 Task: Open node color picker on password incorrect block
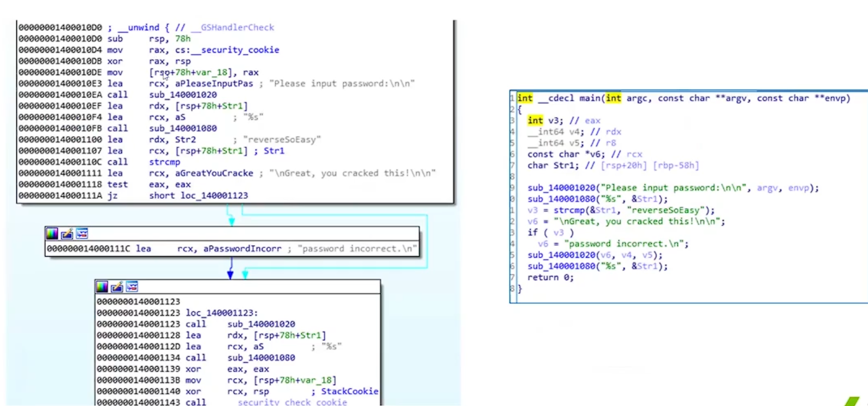pos(52,234)
